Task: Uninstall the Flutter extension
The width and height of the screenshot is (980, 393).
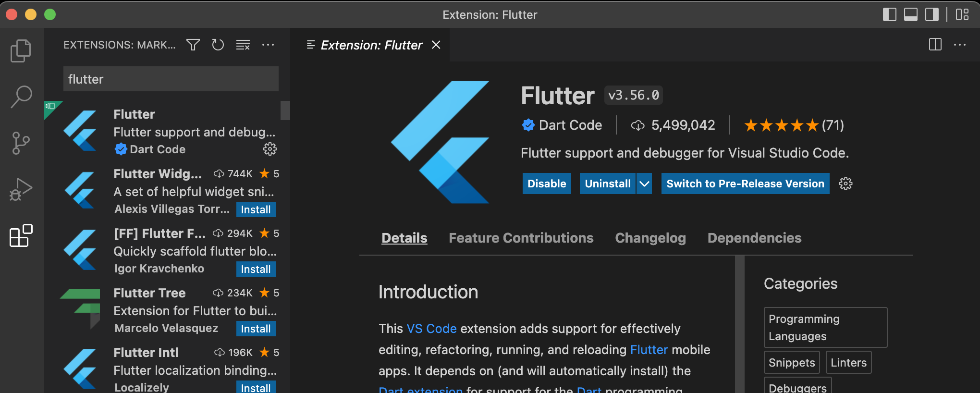Action: click(608, 184)
